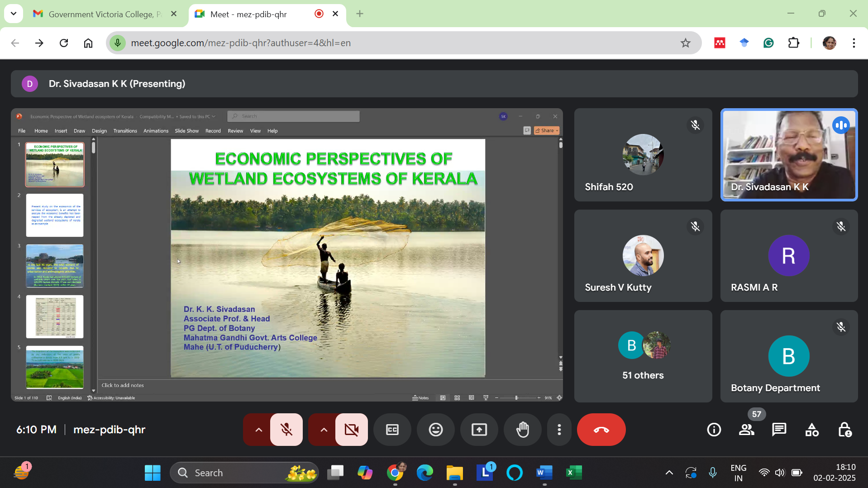Turn on the disabled camera button
The image size is (868, 488).
coord(352,430)
